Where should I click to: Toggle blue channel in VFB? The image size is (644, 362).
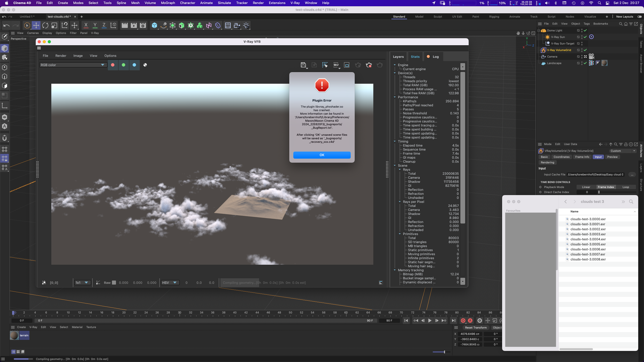click(134, 65)
